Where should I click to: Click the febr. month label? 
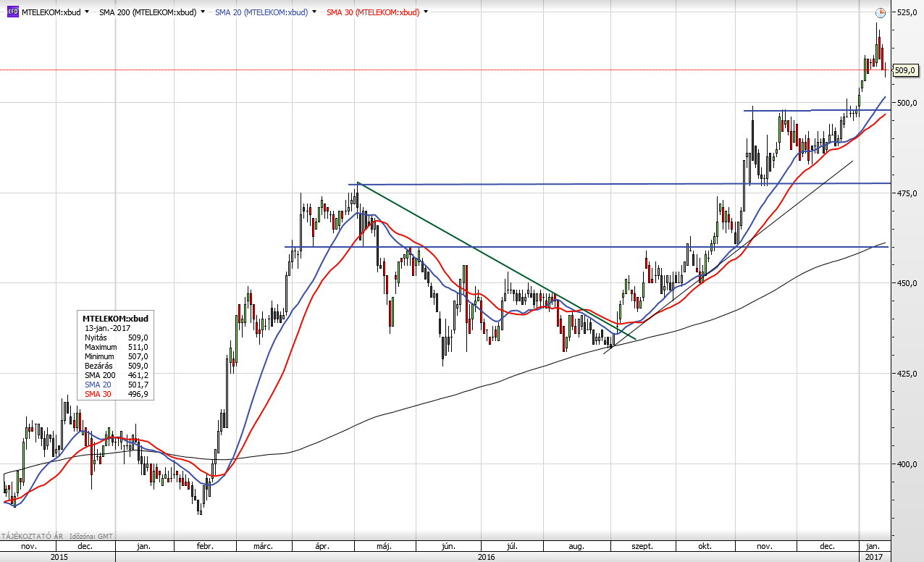tap(206, 546)
